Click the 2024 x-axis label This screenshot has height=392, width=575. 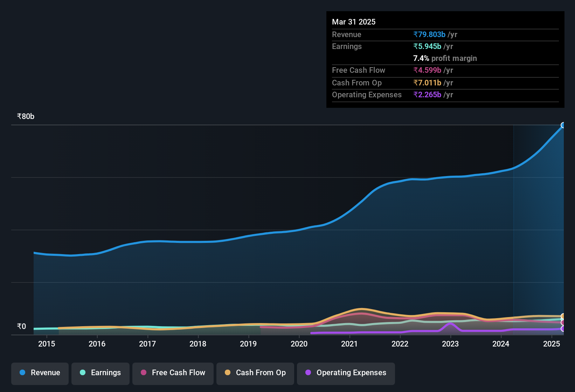[x=501, y=344]
